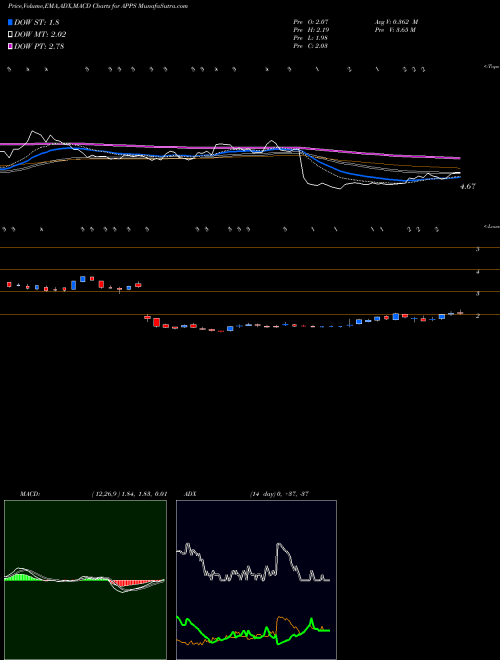Click the large red candlestick after the gap down
Viewport: 500px width, 660px height.
[x=157, y=322]
